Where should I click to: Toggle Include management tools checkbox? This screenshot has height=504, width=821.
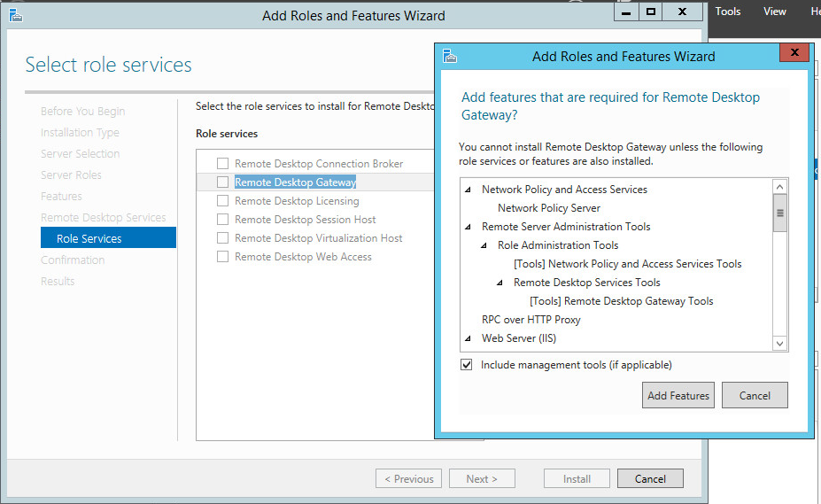coord(467,365)
